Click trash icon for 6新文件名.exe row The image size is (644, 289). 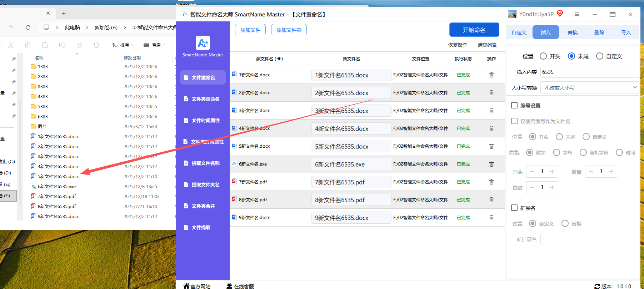pos(491,164)
